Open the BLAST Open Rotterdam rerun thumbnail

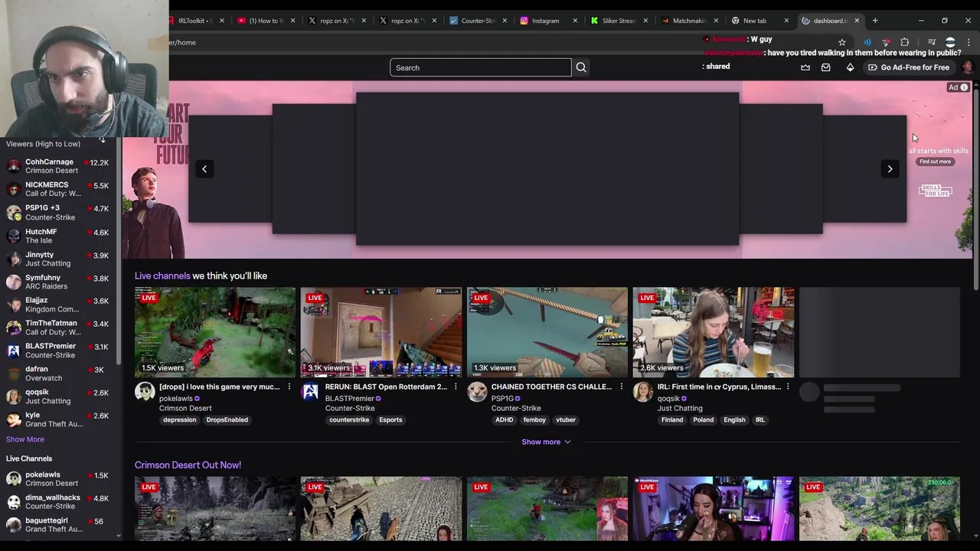point(381,333)
